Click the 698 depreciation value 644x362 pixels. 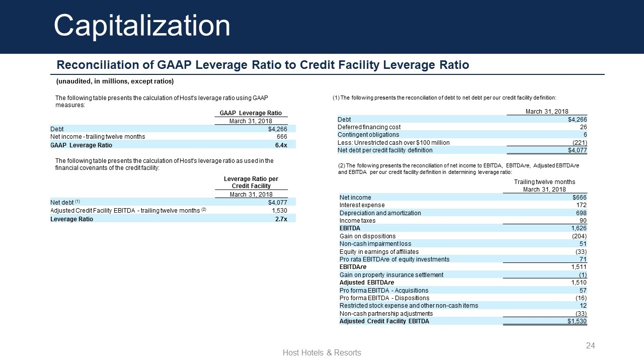581,213
